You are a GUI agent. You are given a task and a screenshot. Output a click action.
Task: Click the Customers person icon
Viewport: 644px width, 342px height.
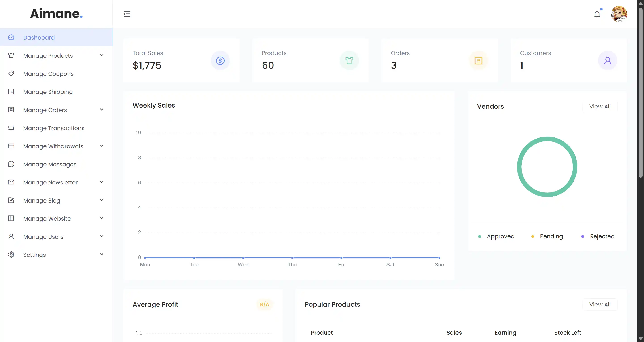click(x=608, y=61)
